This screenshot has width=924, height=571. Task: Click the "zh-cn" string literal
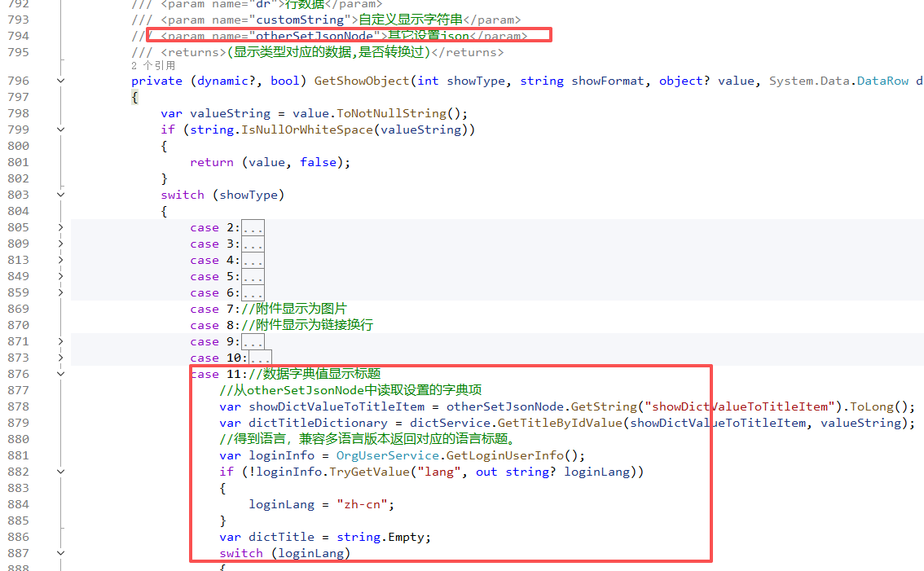[x=362, y=504]
